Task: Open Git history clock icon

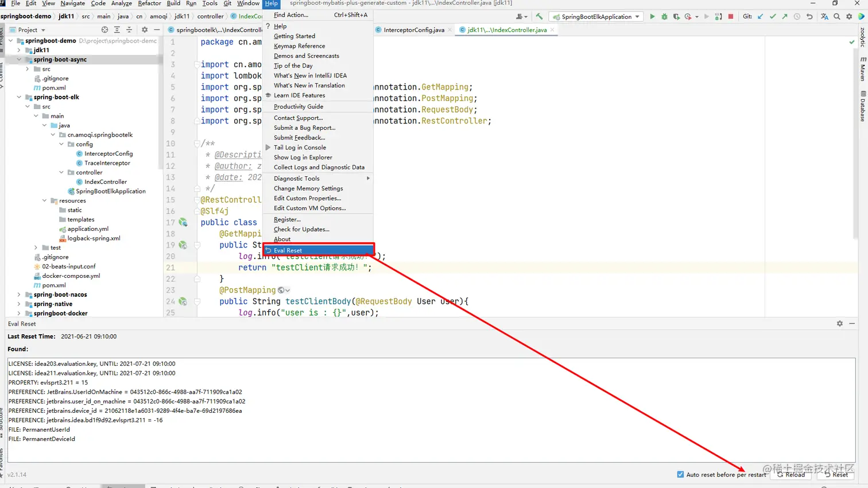Action: coord(797,17)
